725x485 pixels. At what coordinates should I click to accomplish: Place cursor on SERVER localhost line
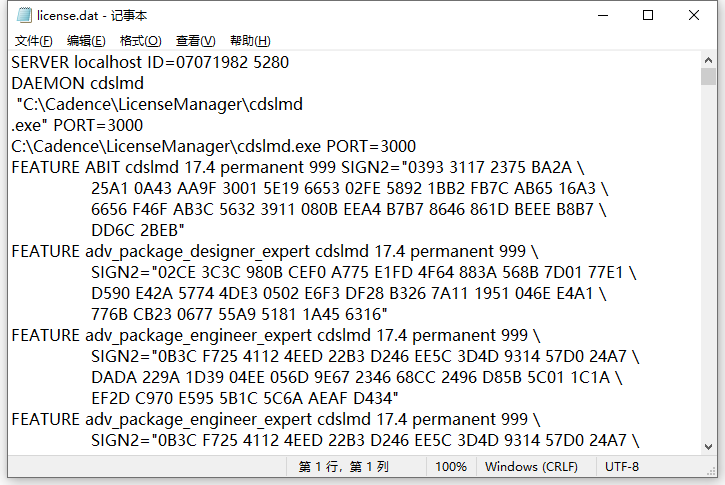[x=150, y=62]
